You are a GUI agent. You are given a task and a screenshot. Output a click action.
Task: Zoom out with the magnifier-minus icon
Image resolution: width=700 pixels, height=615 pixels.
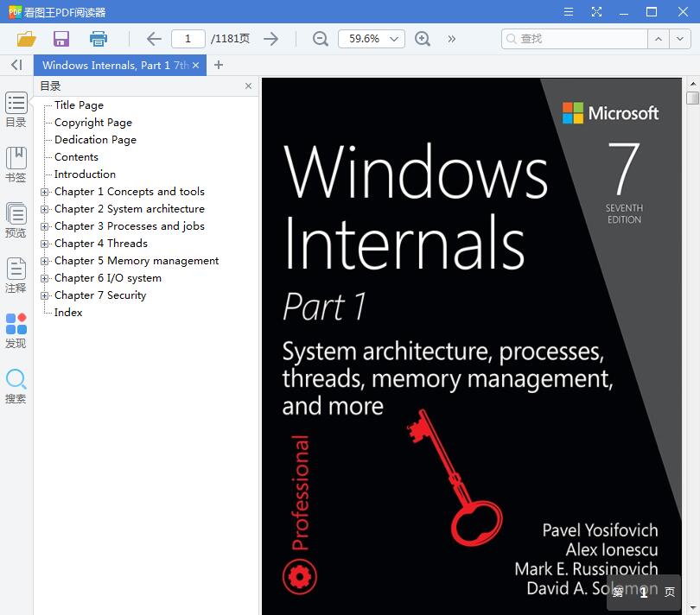coord(320,38)
